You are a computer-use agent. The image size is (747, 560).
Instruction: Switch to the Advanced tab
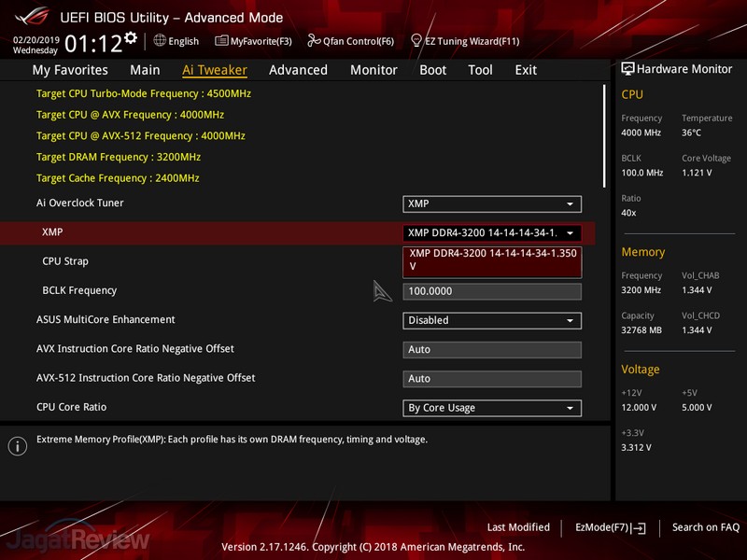coord(298,70)
